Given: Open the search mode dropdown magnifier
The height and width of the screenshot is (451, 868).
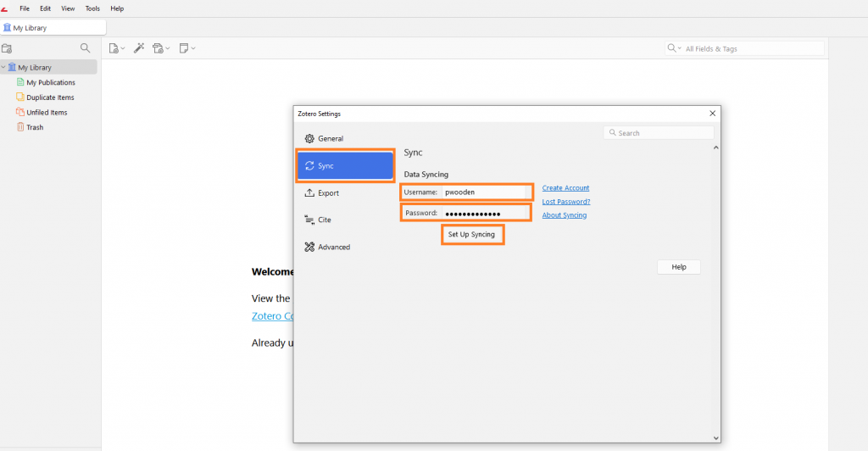Looking at the screenshot, I should [674, 48].
